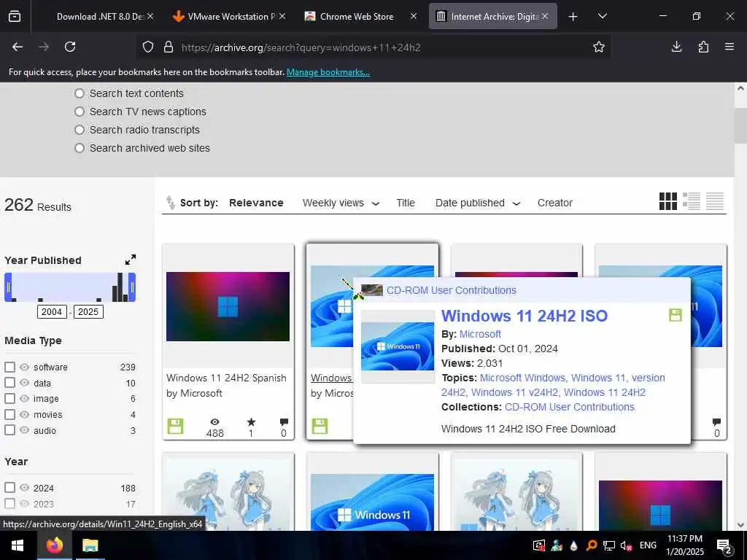Click the left year range slider handle

[x=8, y=287]
